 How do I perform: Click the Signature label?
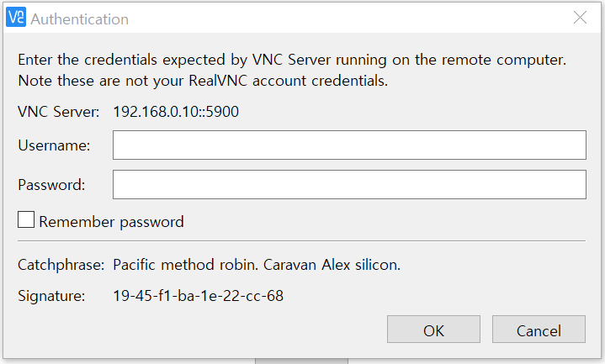(x=52, y=295)
